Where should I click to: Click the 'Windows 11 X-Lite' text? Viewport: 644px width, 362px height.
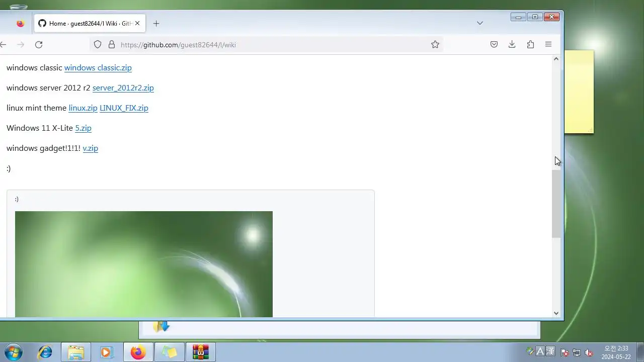click(40, 128)
